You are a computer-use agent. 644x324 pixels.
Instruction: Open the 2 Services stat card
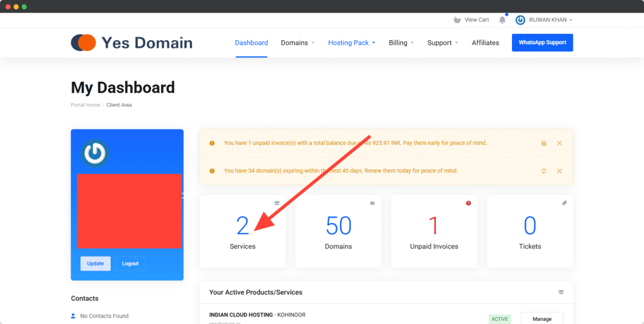pyautogui.click(x=242, y=232)
